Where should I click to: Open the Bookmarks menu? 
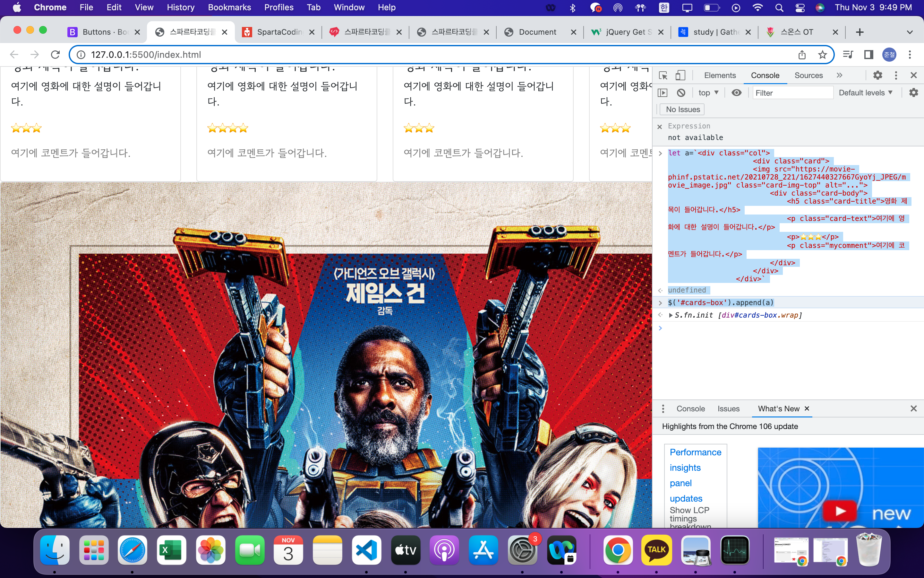click(229, 7)
